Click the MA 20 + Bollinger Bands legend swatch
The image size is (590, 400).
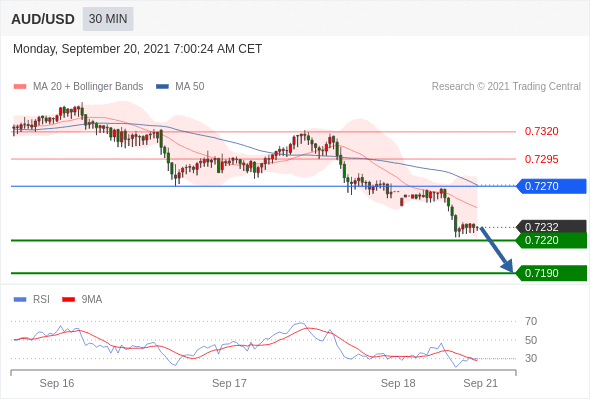[20, 87]
